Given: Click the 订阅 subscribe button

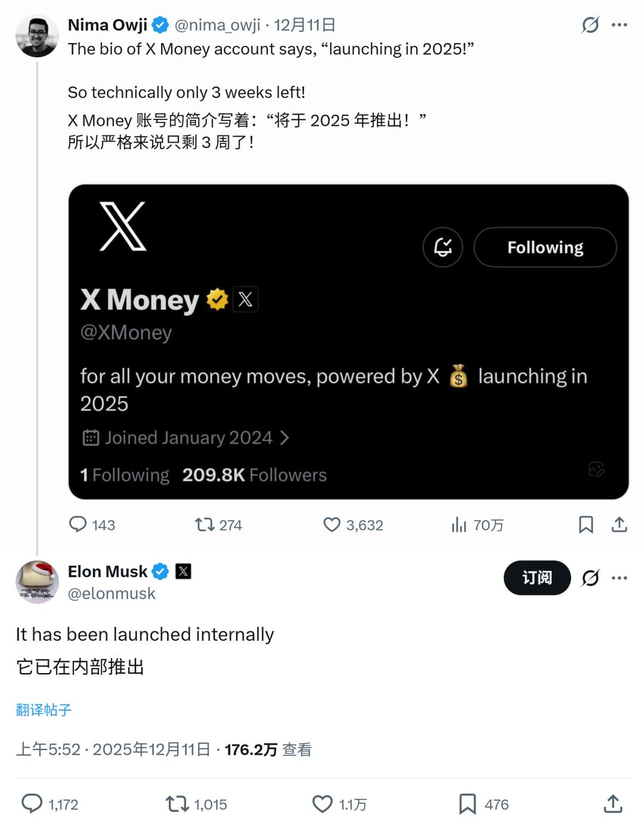Looking at the screenshot, I should pos(537,578).
